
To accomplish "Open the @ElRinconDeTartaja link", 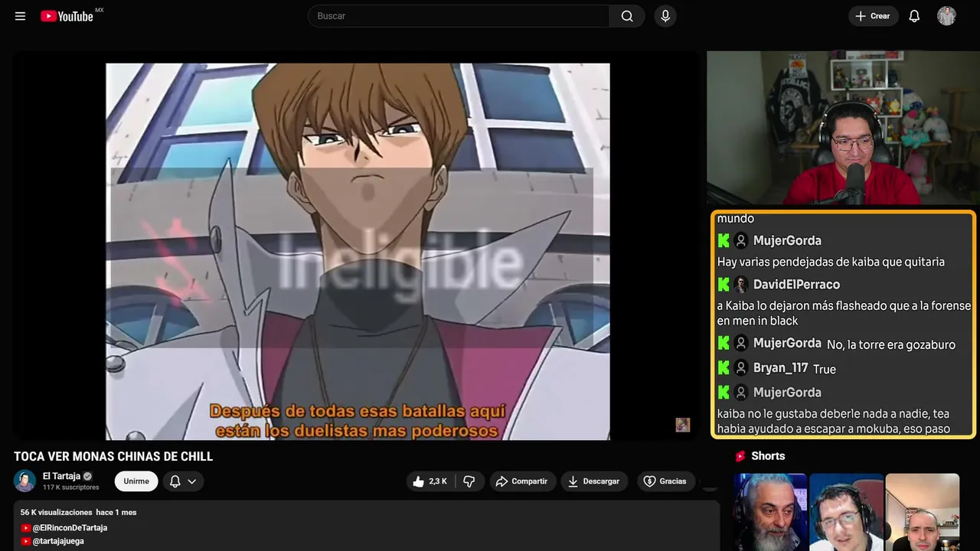I will 70,528.
